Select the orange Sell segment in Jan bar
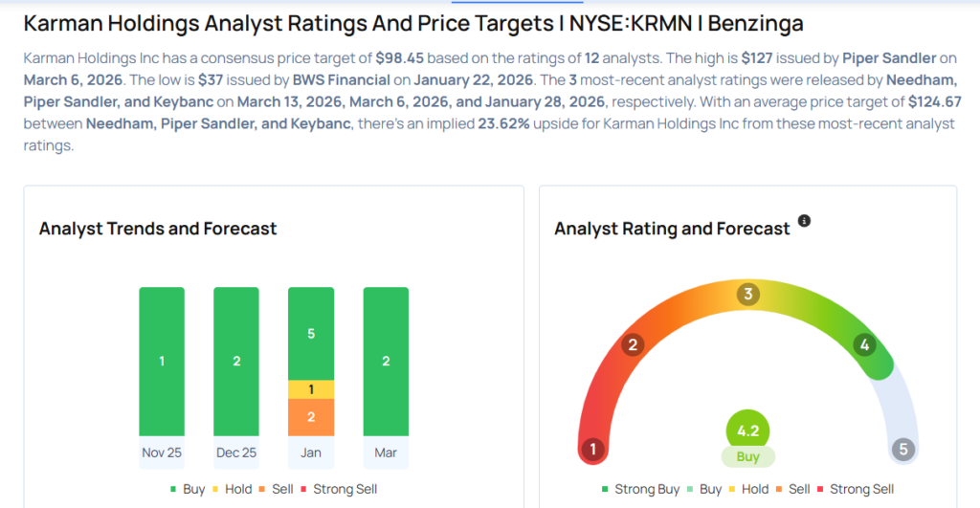Viewport: 980px width, 508px height. pos(311,417)
